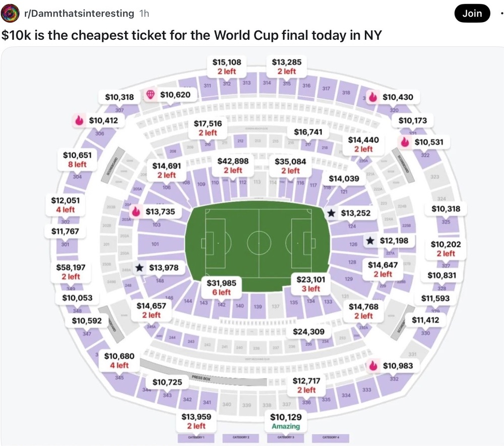Choose the $10,129 Amazing deal tag
This screenshot has height=446, width=504.
tap(286, 422)
